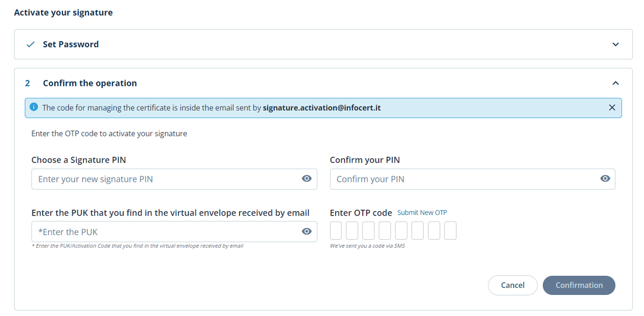
Task: Toggle visibility of Confirm your PIN
Action: 605,179
